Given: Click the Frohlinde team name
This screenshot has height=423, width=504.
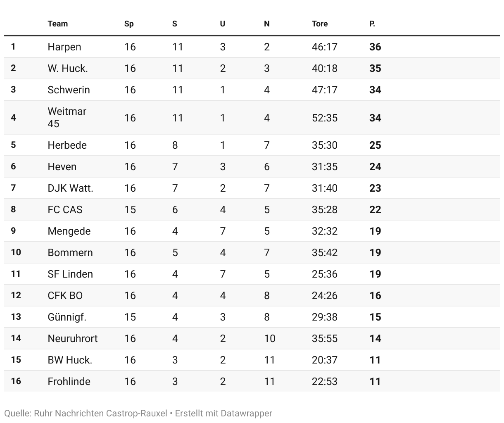Looking at the screenshot, I should click(x=69, y=381).
